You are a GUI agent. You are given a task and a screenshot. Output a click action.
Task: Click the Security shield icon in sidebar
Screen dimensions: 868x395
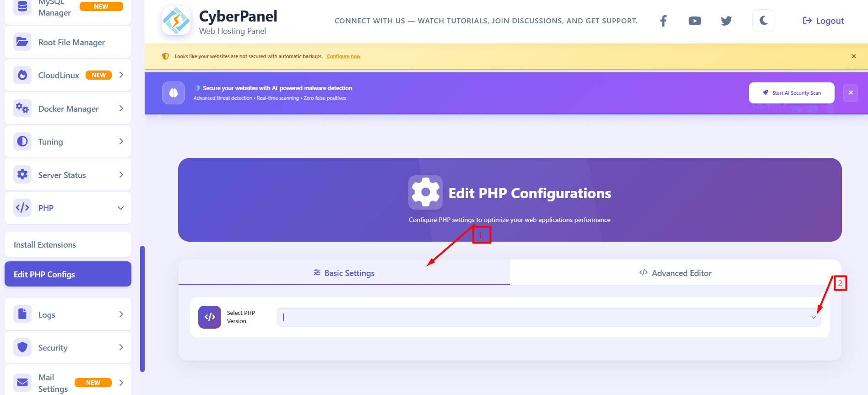pos(22,347)
